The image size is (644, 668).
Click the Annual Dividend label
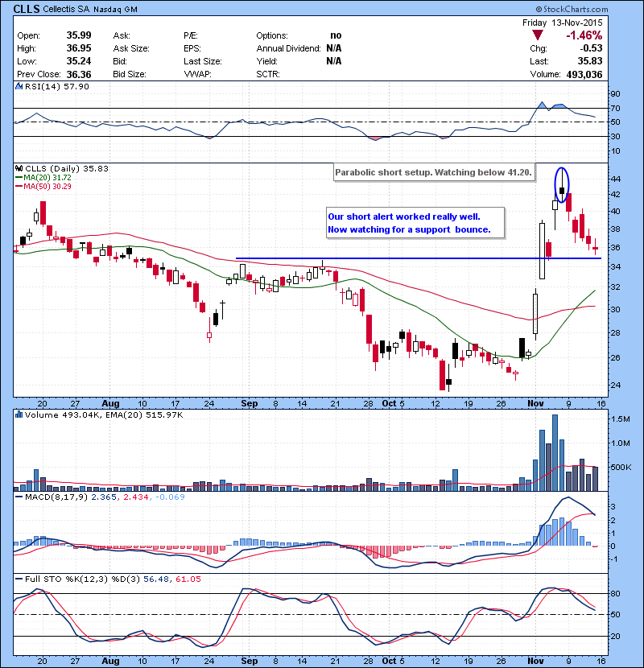click(x=288, y=48)
